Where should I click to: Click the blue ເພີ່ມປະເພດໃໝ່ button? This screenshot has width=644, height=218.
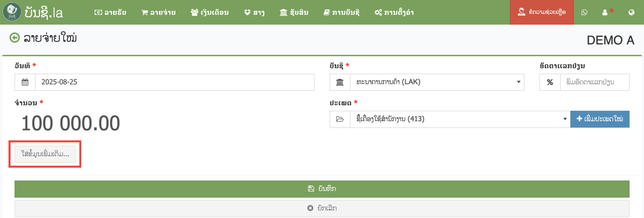599,119
